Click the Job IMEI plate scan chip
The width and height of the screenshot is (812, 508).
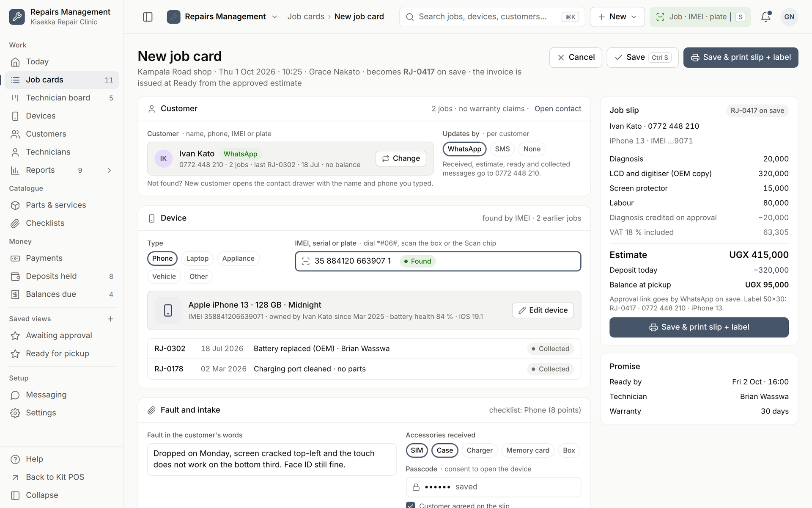tap(700, 17)
